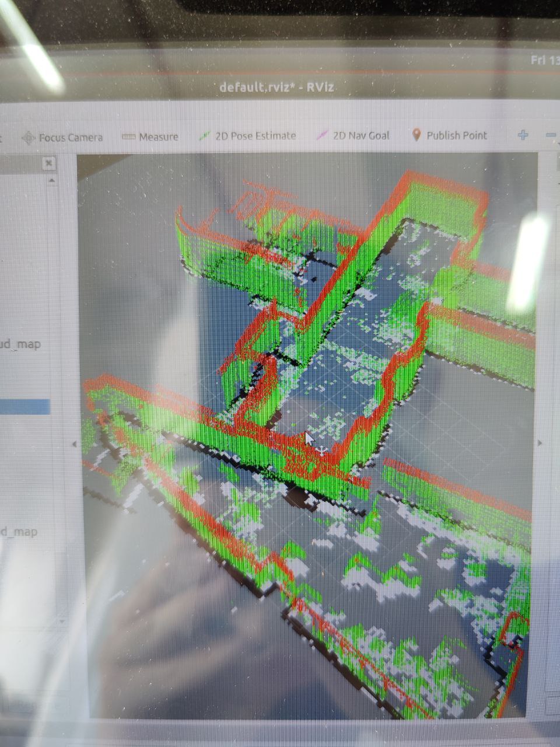Click the Displays panel scroll-down arrow
The image size is (560, 747).
pos(61,622)
